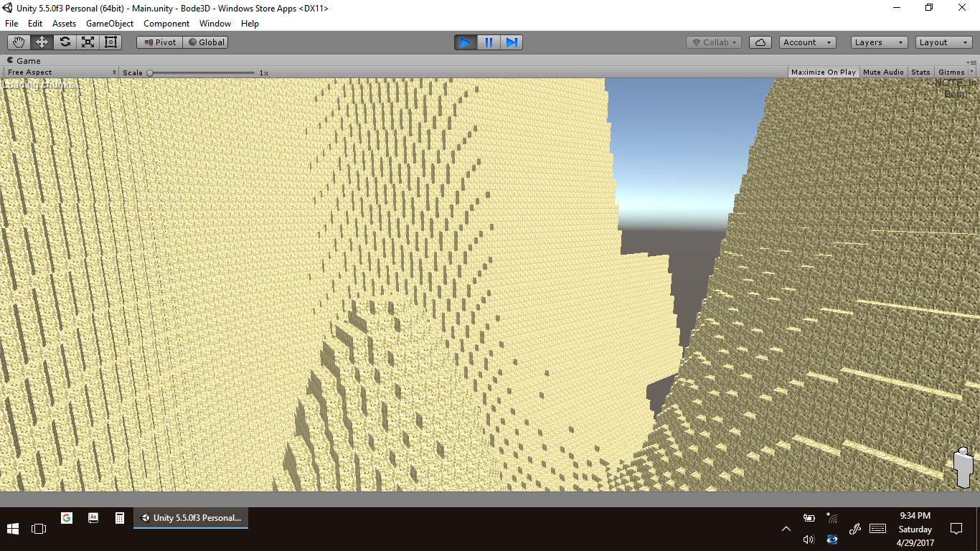Open the Layers dropdown
Image resolution: width=980 pixels, height=551 pixels.
(879, 42)
